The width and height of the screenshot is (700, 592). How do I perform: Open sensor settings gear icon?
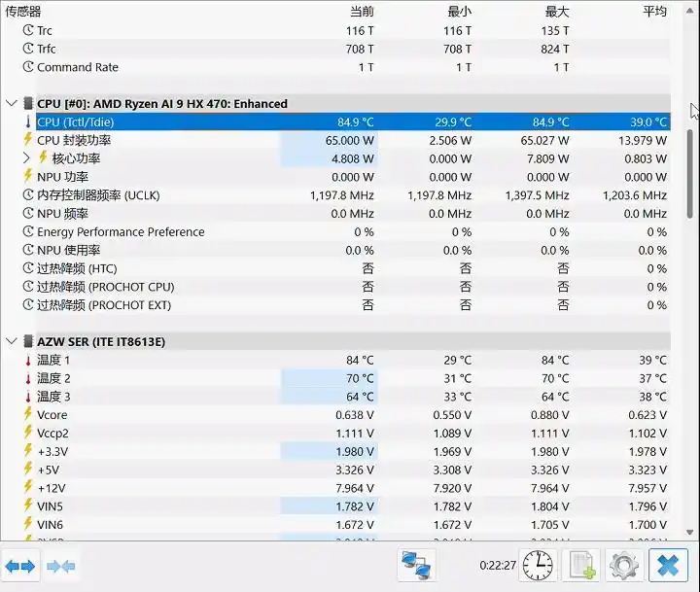point(624,566)
